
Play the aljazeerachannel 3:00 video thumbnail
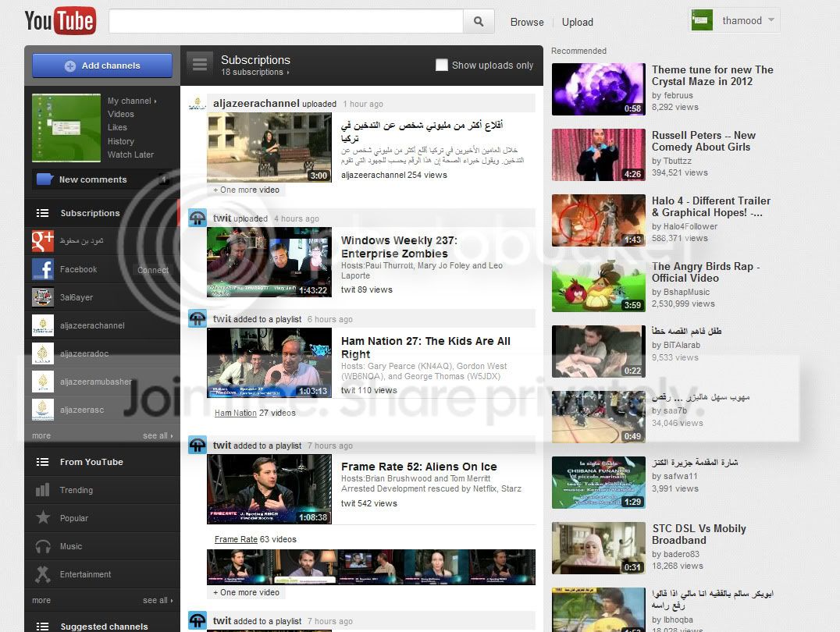pyautogui.click(x=269, y=147)
